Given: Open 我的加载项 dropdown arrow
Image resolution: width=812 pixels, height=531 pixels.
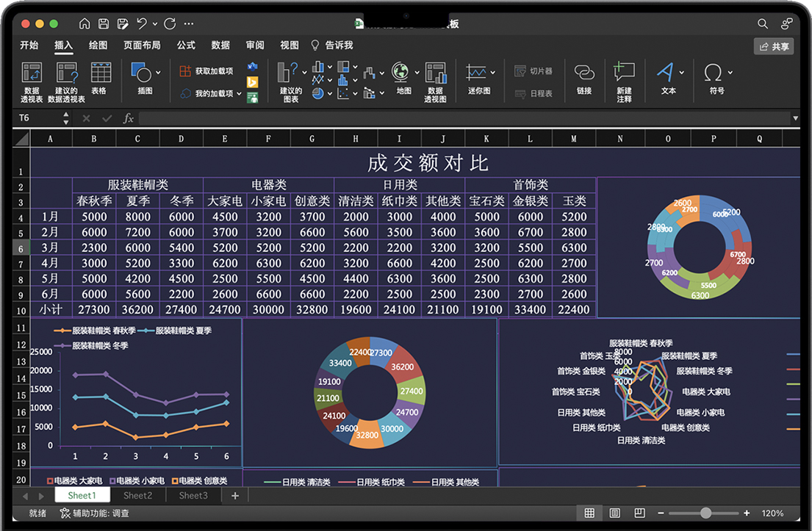Looking at the screenshot, I should pos(240,94).
